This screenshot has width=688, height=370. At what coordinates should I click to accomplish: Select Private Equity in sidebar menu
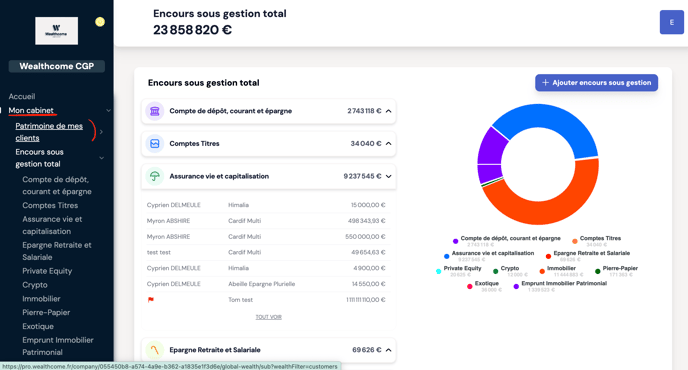47,271
